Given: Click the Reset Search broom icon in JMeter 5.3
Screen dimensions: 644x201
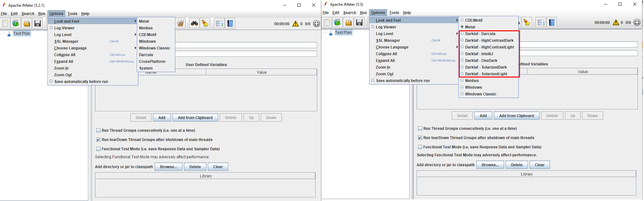Looking at the screenshot, I should pyautogui.click(x=527, y=22).
